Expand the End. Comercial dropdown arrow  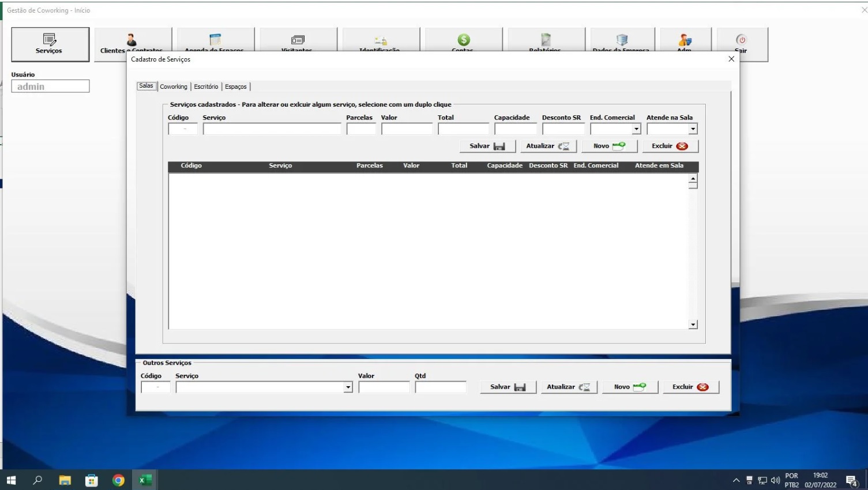pos(636,129)
